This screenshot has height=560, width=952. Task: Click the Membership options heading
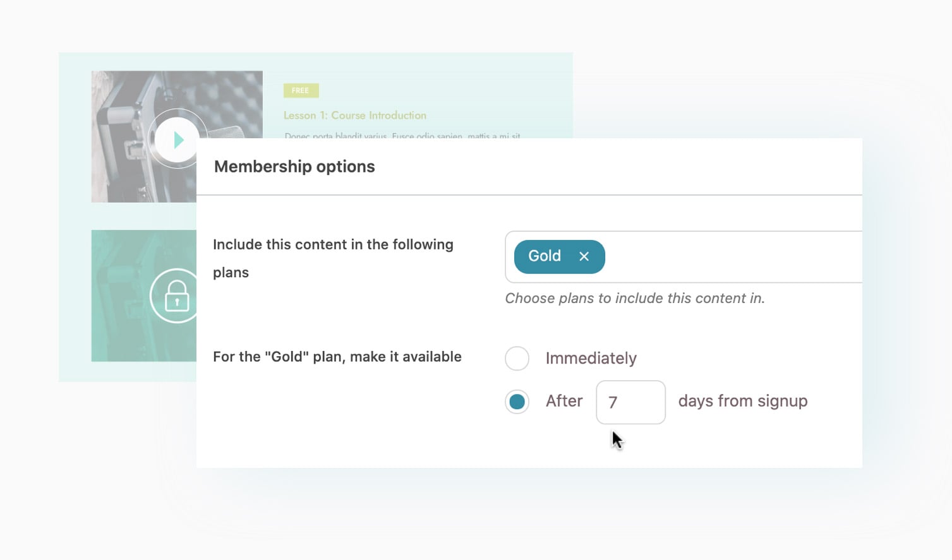(x=294, y=167)
